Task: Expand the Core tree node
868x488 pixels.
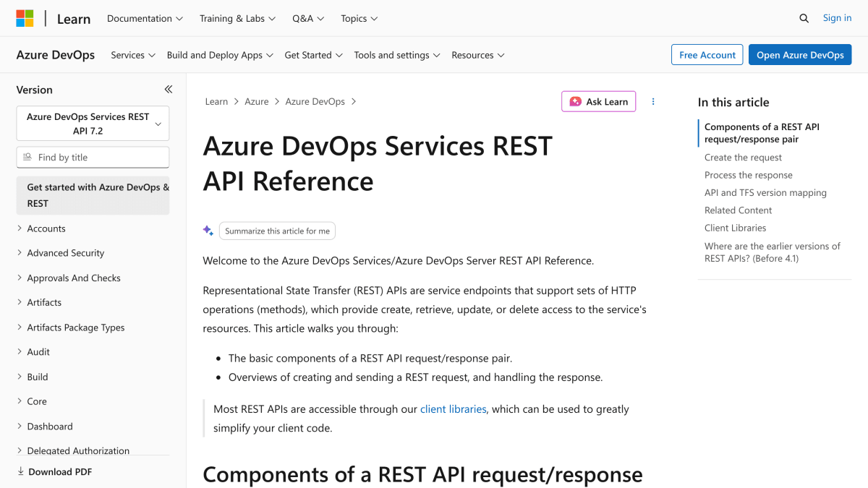Action: 20,401
